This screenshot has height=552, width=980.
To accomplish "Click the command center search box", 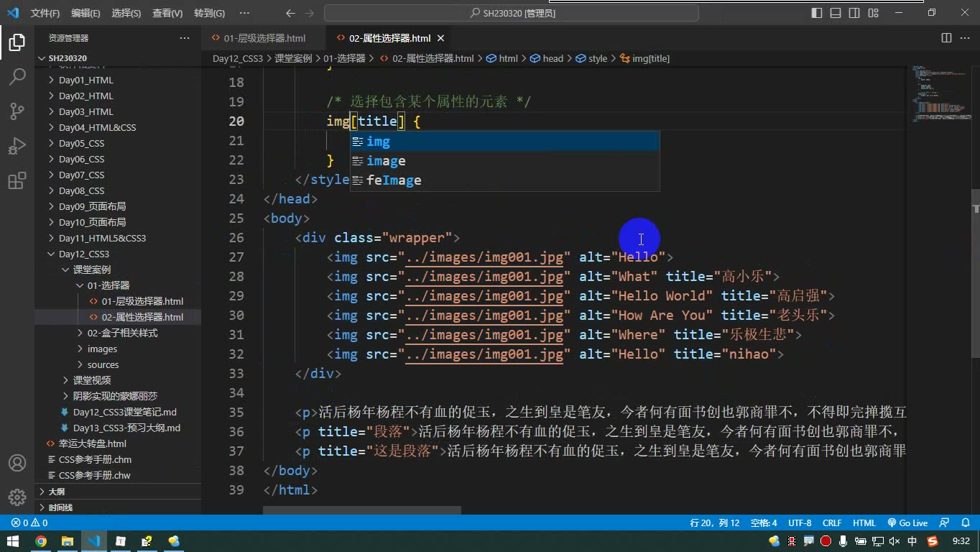I will click(512, 13).
